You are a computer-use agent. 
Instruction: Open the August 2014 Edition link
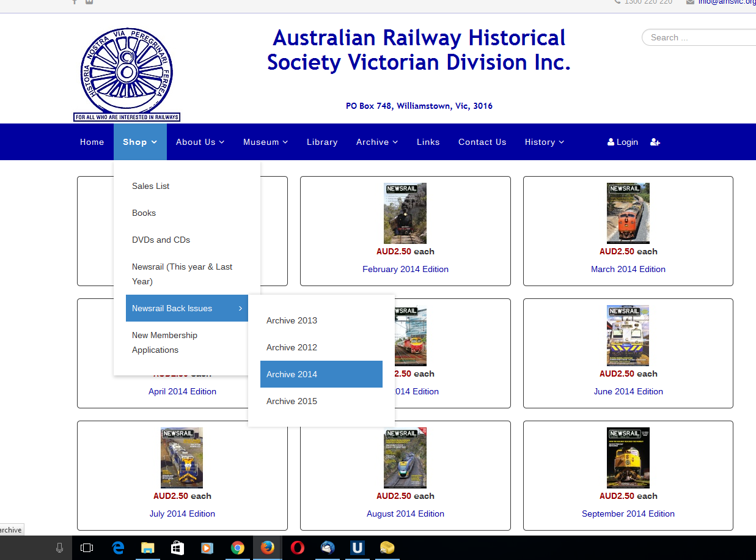point(405,514)
